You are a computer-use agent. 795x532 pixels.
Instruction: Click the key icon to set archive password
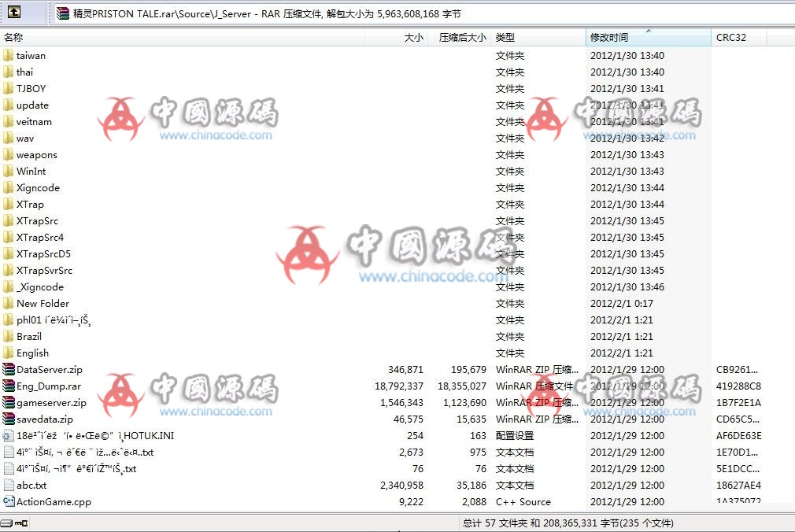coord(21,522)
